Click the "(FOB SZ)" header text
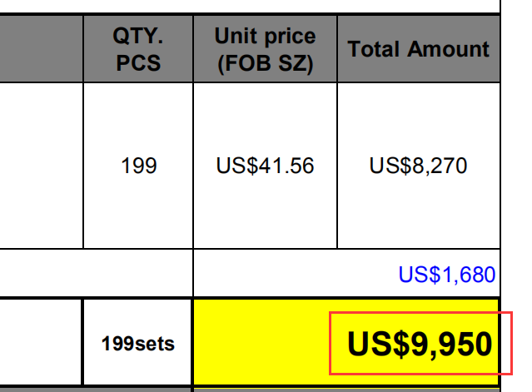Image resolution: width=532 pixels, height=392 pixels. 265,63
